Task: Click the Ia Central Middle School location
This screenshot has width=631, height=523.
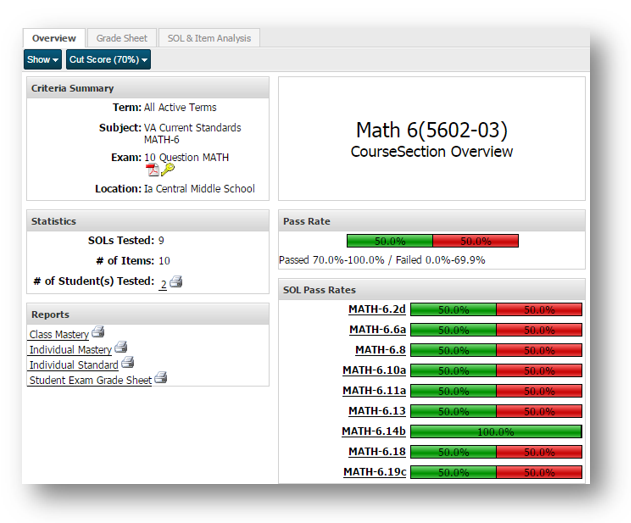Action: [x=199, y=189]
